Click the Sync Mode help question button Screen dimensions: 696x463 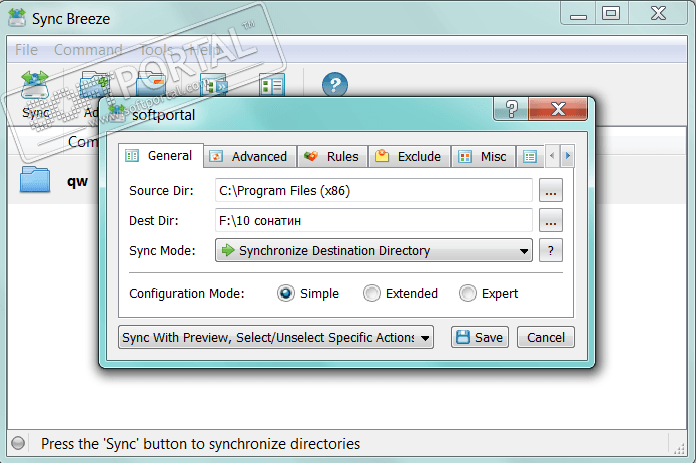tap(551, 250)
